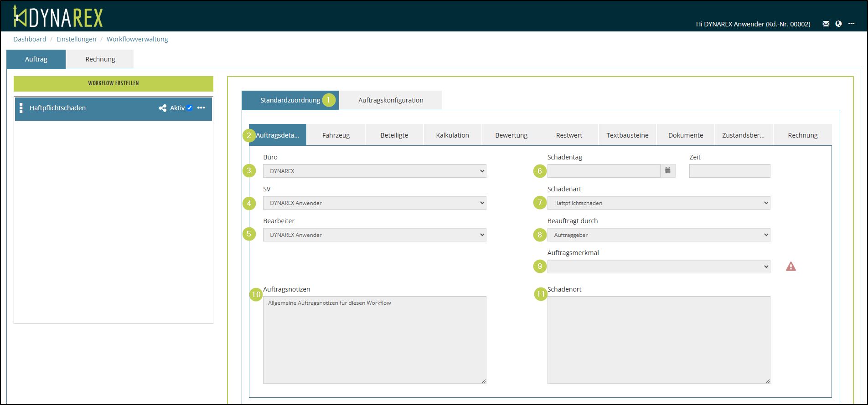Open the Fahrzeug tab
Screen dimensions: 868x405
pos(336,135)
